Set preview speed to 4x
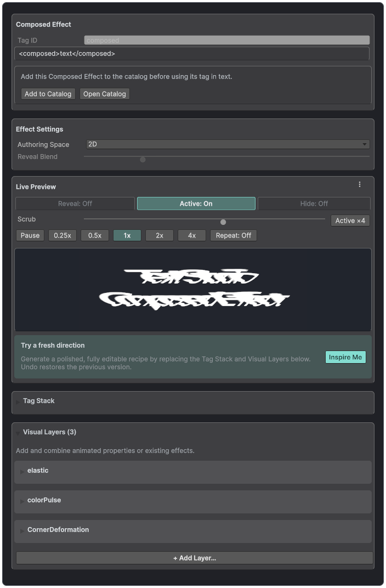The height and width of the screenshot is (588, 386). [192, 235]
